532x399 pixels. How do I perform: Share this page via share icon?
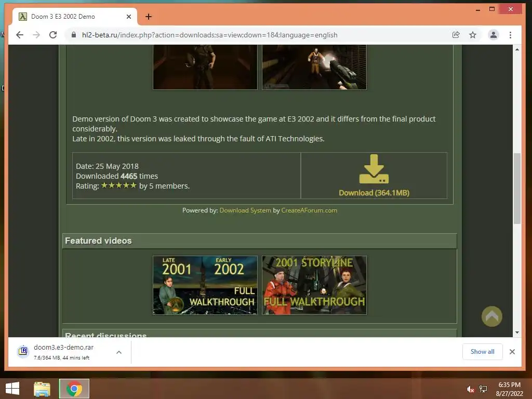point(456,35)
